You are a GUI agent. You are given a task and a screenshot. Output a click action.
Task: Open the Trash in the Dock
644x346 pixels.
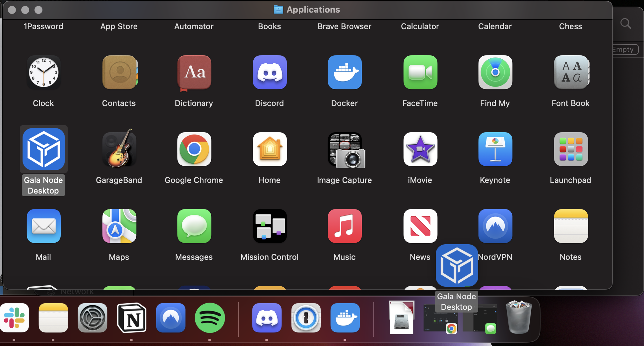pos(519,317)
